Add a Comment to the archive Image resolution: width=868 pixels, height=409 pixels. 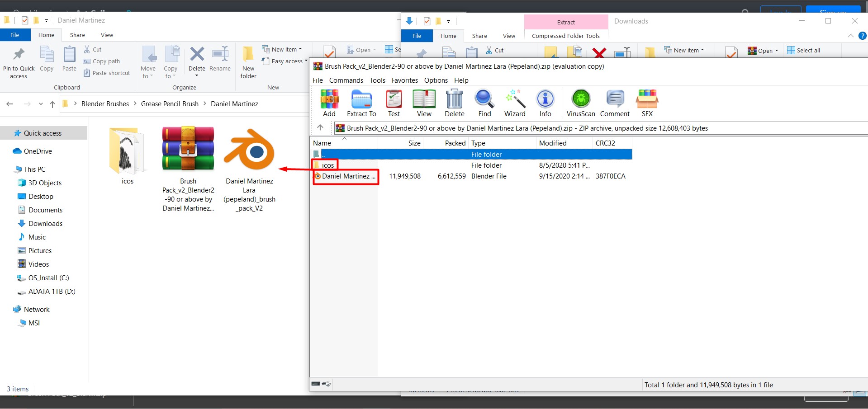[x=615, y=103]
